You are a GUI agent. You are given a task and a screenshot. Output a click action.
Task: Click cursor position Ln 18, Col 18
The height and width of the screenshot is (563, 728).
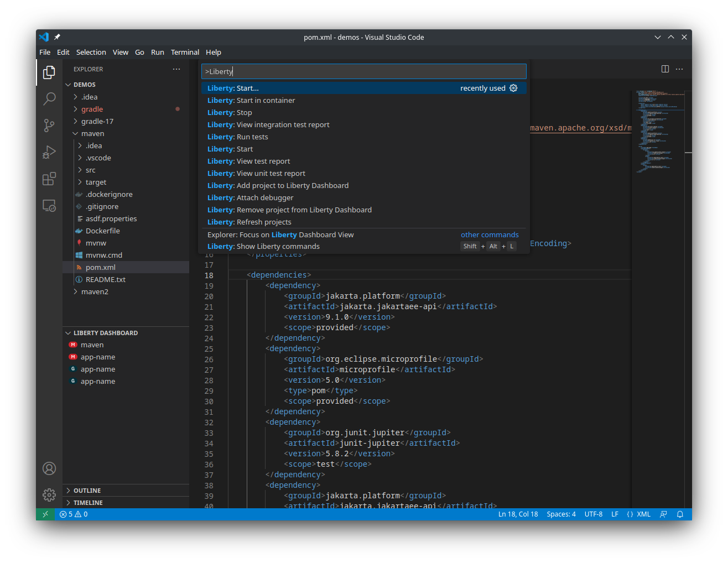pos(518,514)
